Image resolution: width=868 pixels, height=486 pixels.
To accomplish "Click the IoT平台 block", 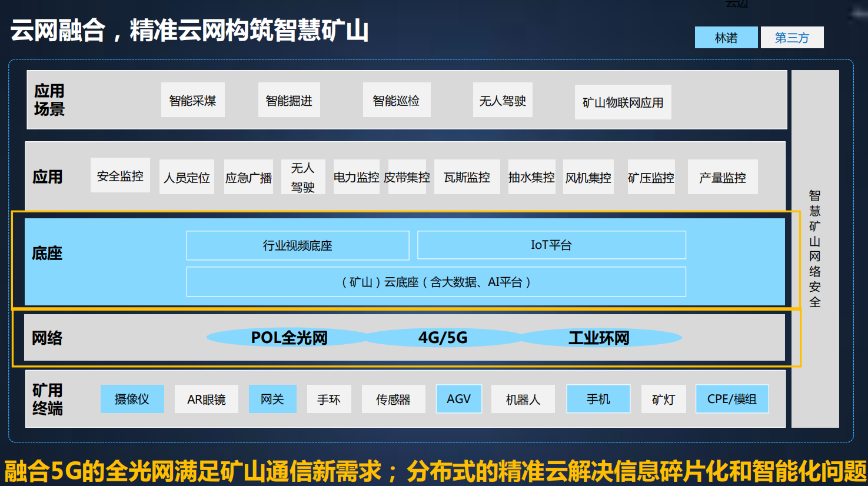I will (x=551, y=245).
